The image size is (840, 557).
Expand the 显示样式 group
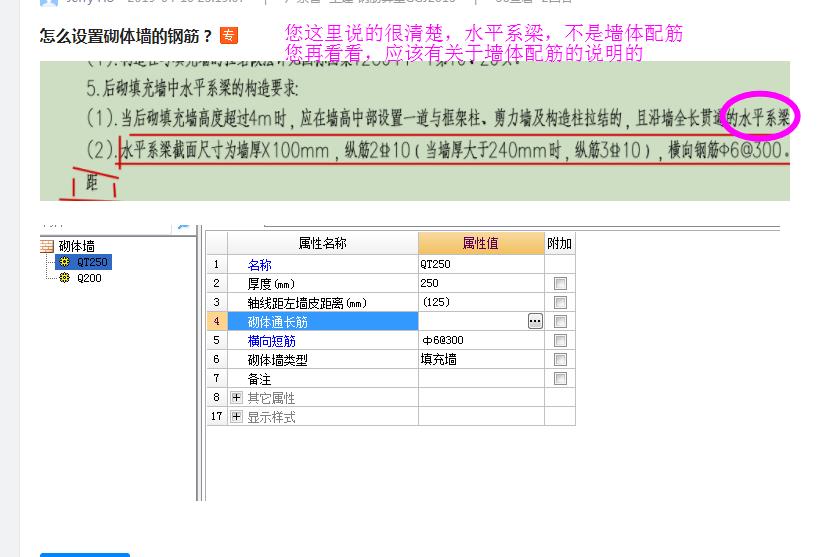click(236, 416)
